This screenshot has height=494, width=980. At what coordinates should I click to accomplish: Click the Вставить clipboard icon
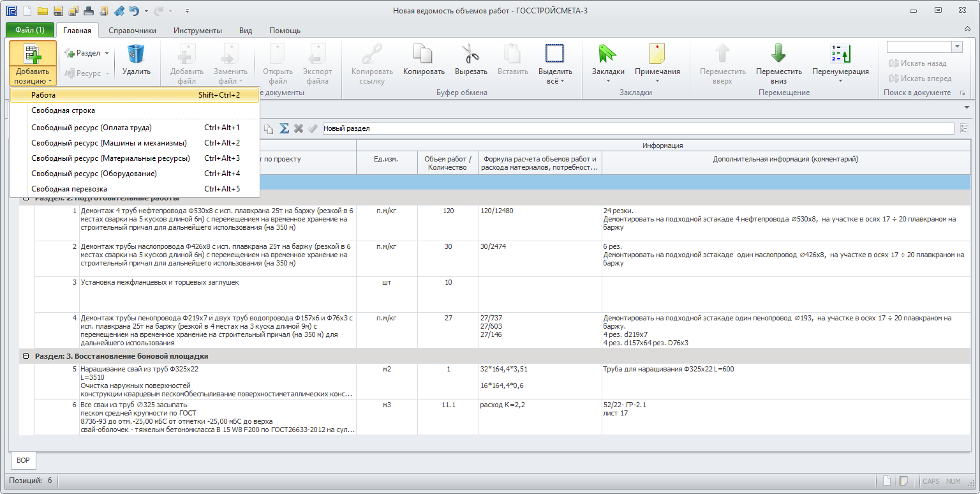click(x=512, y=54)
